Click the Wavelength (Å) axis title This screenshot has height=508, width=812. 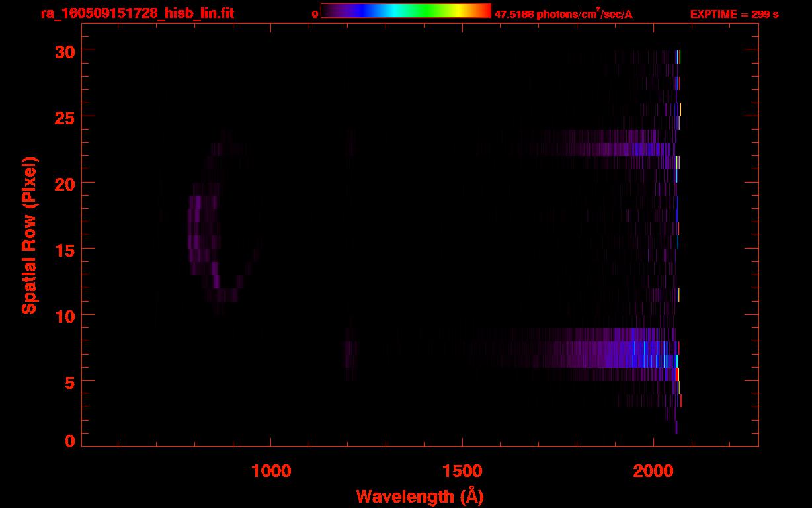click(x=420, y=496)
